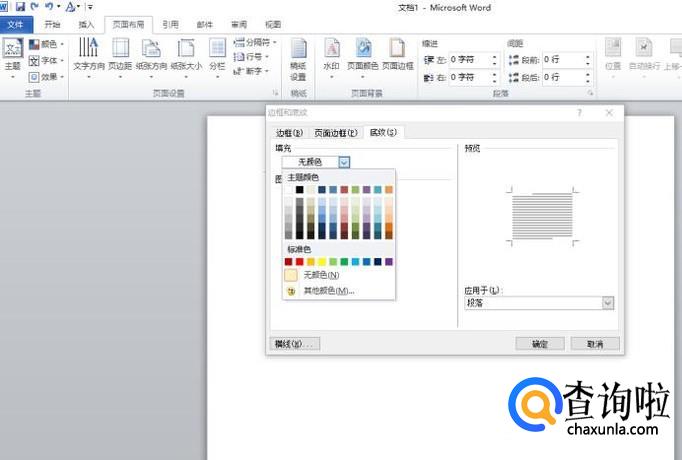Image resolution: width=682 pixels, height=460 pixels.
Task: Pick the orange theme color swatch
Action: pyautogui.click(x=389, y=190)
